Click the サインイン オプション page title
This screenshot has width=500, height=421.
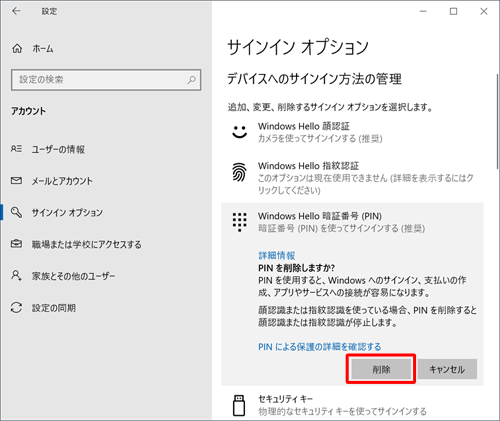[x=298, y=47]
